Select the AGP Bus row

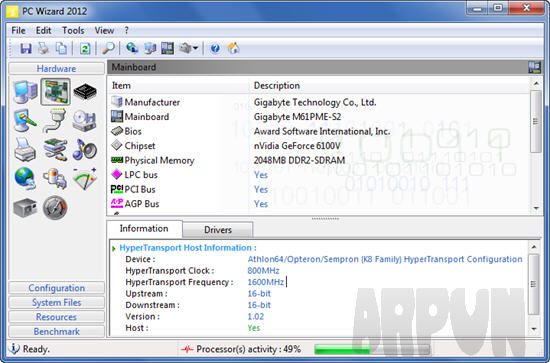click(x=319, y=204)
